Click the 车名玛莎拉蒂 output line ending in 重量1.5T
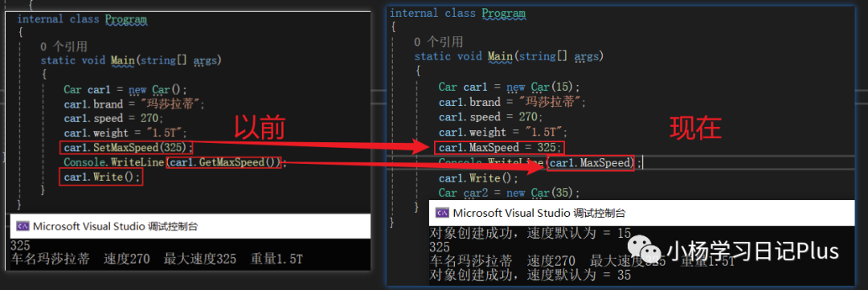The image size is (868, 290). pyautogui.click(x=158, y=259)
